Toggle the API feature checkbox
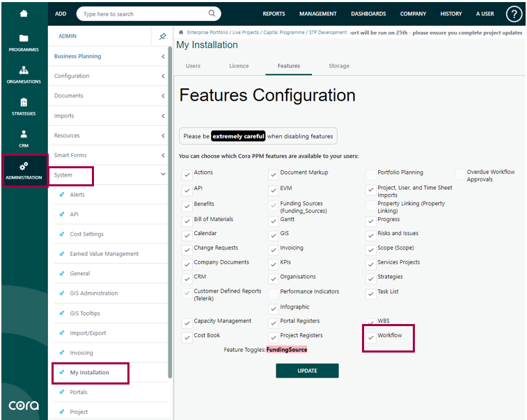 187,191
